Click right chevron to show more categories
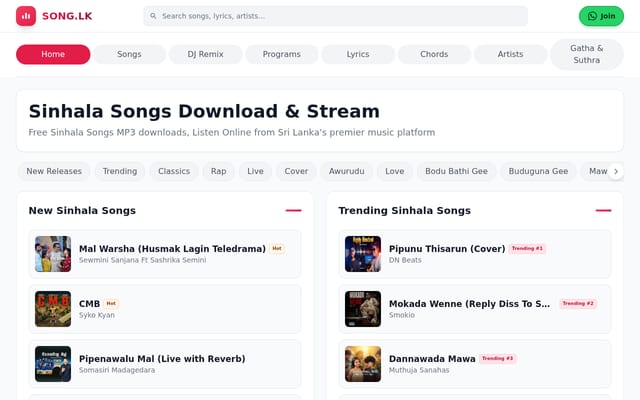The image size is (640, 400). [x=616, y=171]
